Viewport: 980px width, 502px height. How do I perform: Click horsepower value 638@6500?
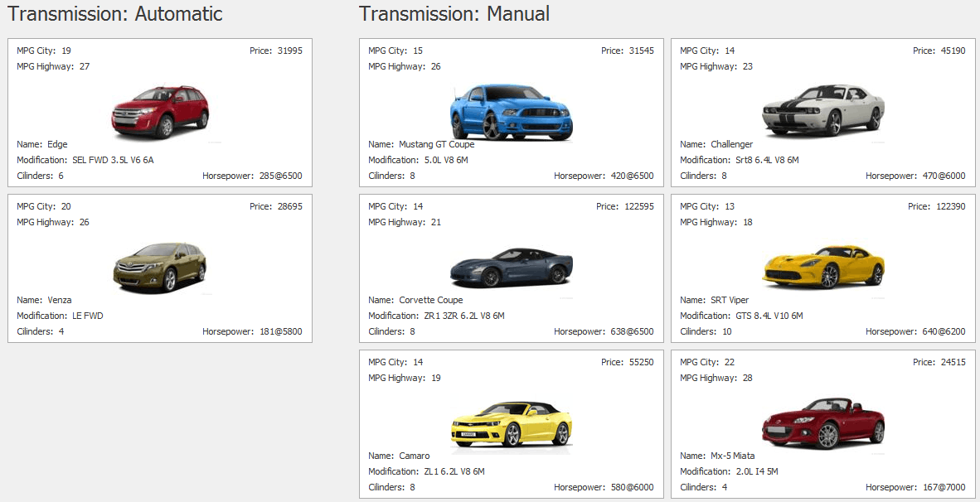click(633, 331)
